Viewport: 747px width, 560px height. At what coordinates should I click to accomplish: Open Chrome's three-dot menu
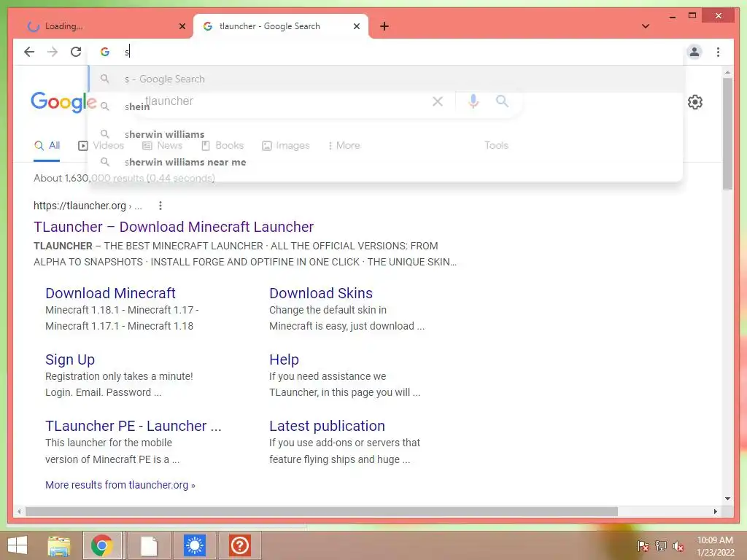[718, 52]
